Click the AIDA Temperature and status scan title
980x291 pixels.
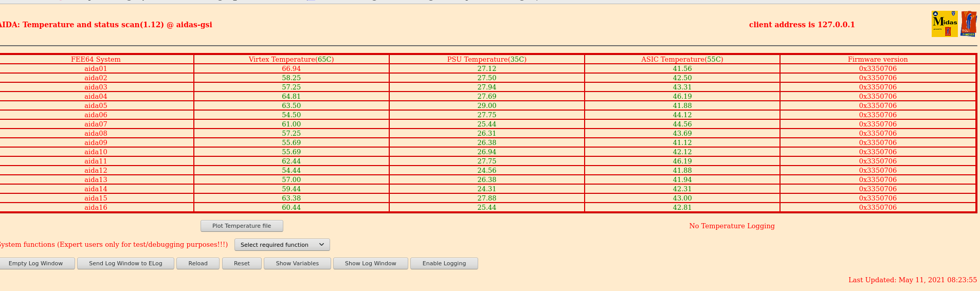click(105, 24)
